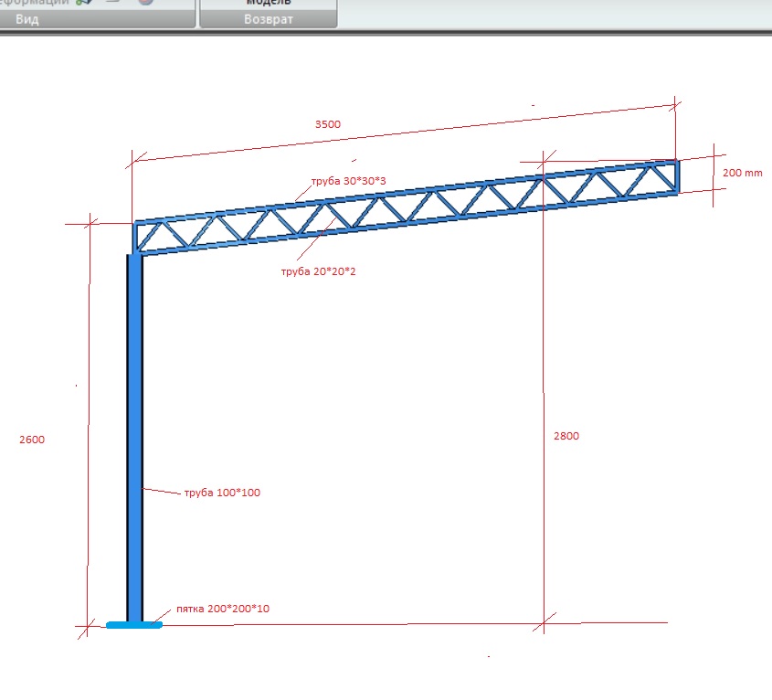Select the 'труба 20*20*2' annotation

pos(318,271)
